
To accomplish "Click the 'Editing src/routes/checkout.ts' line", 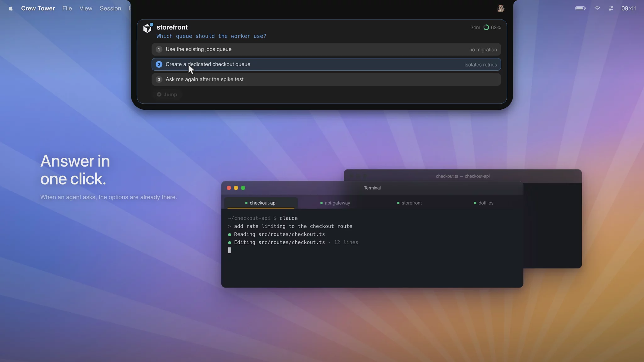I will (x=293, y=242).
